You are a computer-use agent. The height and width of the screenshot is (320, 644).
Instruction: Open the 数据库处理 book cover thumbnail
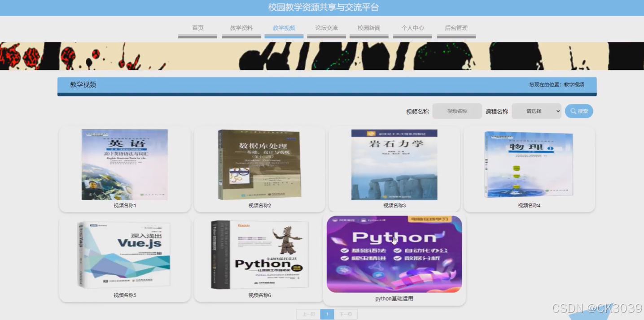coord(259,164)
